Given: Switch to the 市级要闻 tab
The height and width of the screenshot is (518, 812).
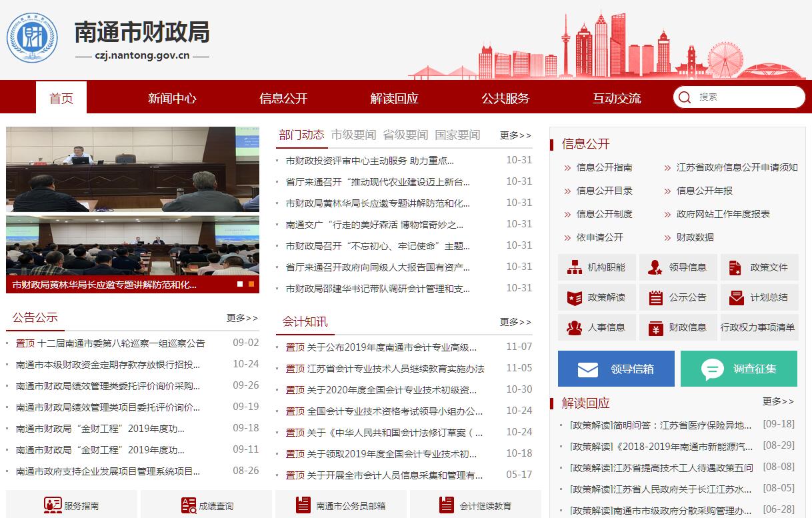Looking at the screenshot, I should click(x=353, y=135).
